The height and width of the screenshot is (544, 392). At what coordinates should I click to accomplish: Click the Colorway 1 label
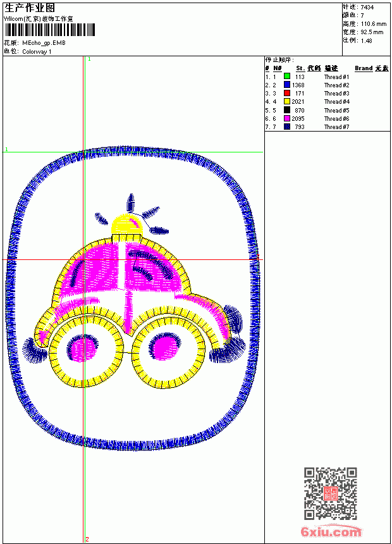(37, 52)
